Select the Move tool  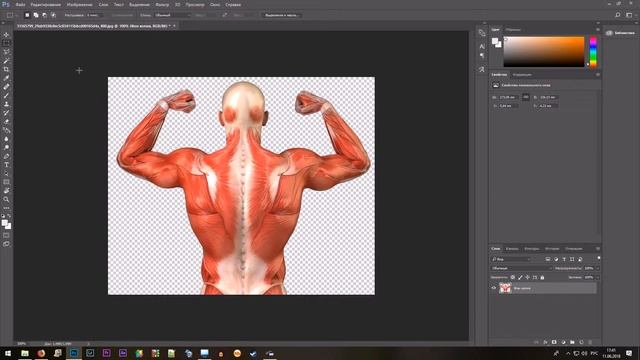pyautogui.click(x=6, y=35)
